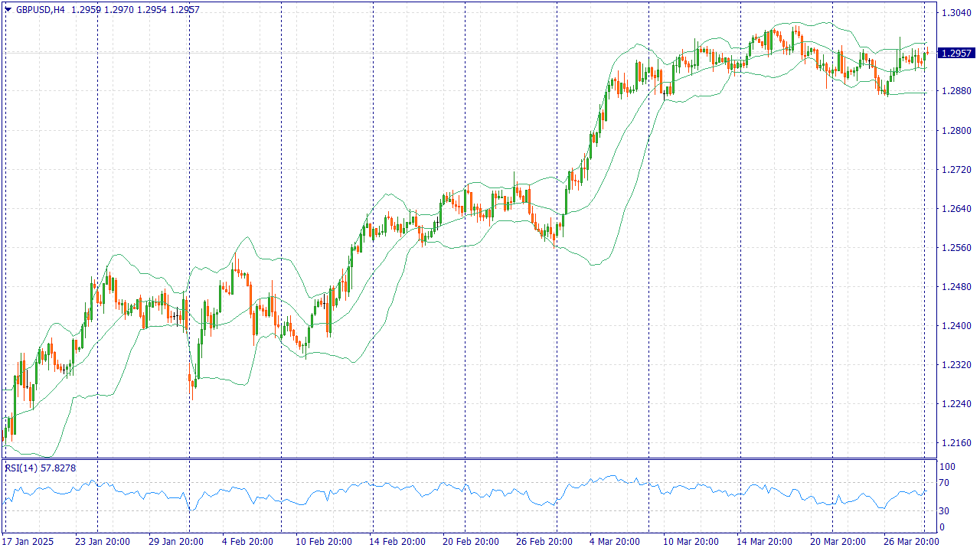Select the 20 Feb 20:00 time label
Image resolution: width=980 pixels, height=551 pixels.
pos(471,542)
